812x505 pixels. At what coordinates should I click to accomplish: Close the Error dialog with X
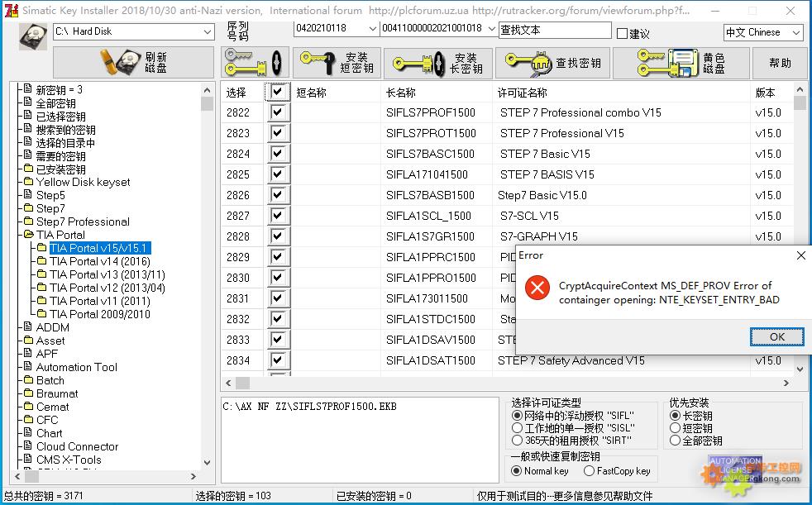click(800, 255)
